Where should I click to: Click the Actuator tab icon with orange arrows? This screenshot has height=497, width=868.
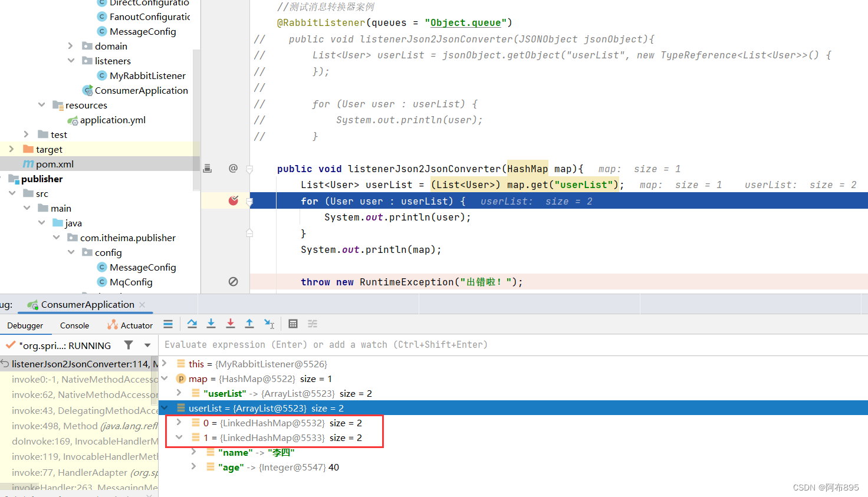point(113,324)
